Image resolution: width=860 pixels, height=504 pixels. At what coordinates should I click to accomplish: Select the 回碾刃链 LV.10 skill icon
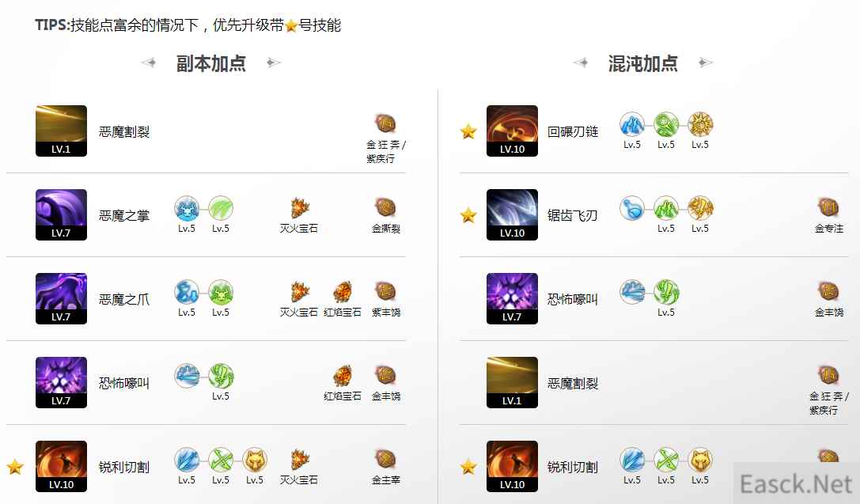512,131
